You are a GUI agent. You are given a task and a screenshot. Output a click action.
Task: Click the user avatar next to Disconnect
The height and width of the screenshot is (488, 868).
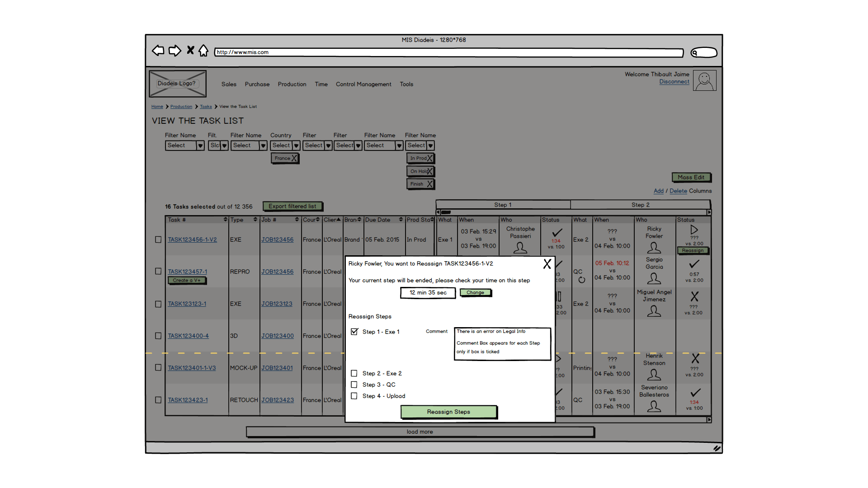(704, 81)
